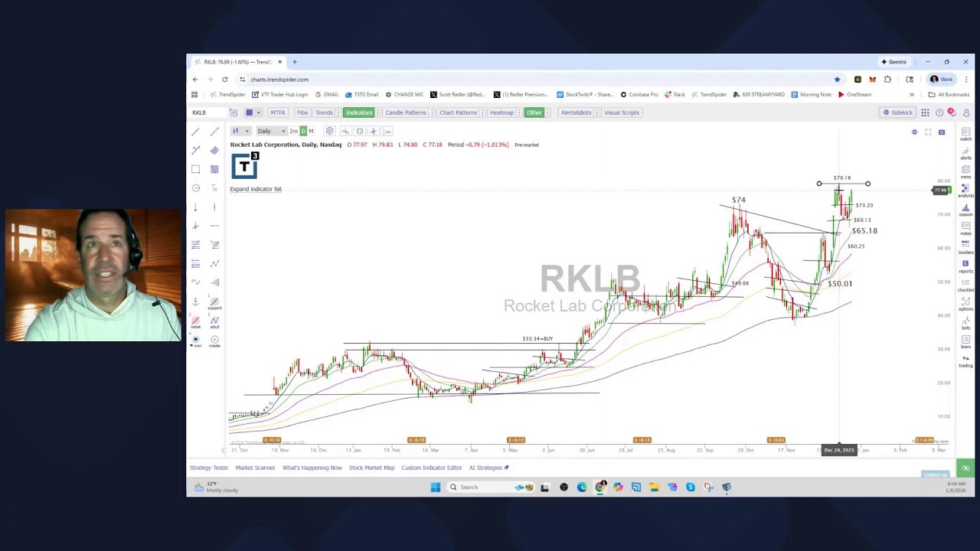Take a chart snapshot with camera icon
Image resolution: width=980 pixels, height=551 pixels.
(x=942, y=132)
